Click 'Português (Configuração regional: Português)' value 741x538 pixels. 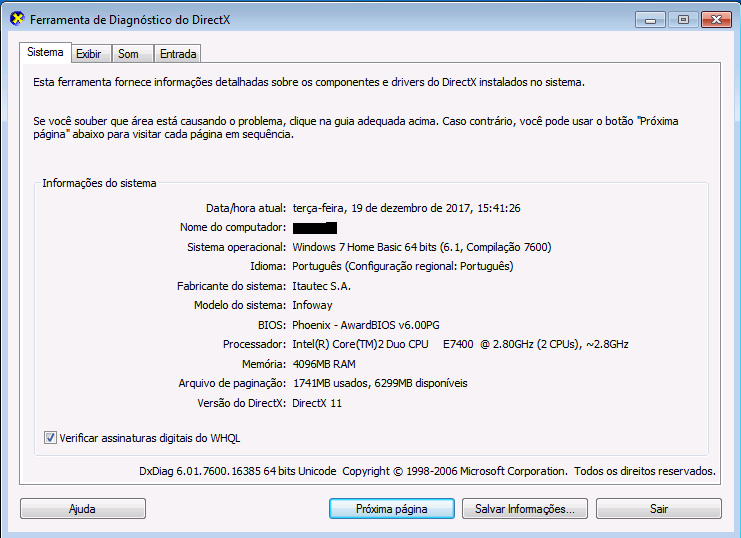pos(403,267)
